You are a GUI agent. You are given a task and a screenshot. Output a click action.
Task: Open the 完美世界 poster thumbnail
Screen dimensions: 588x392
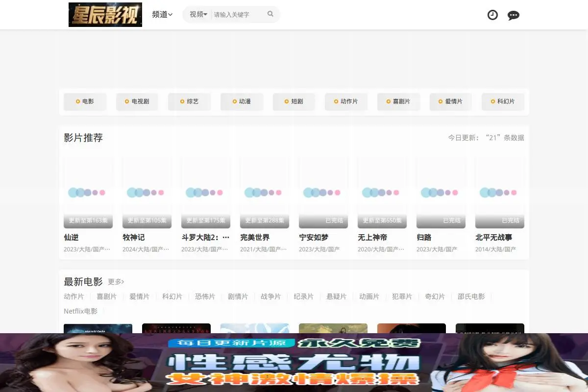pos(265,193)
